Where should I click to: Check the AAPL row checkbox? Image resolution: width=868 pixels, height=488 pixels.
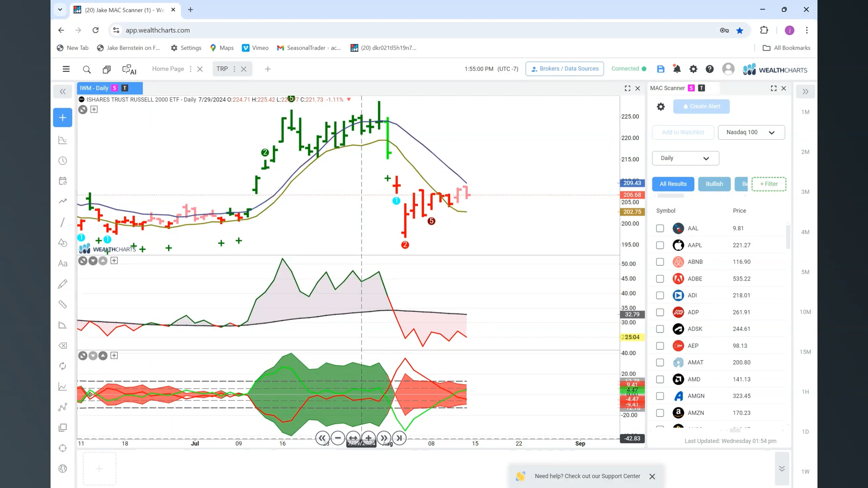tap(660, 245)
